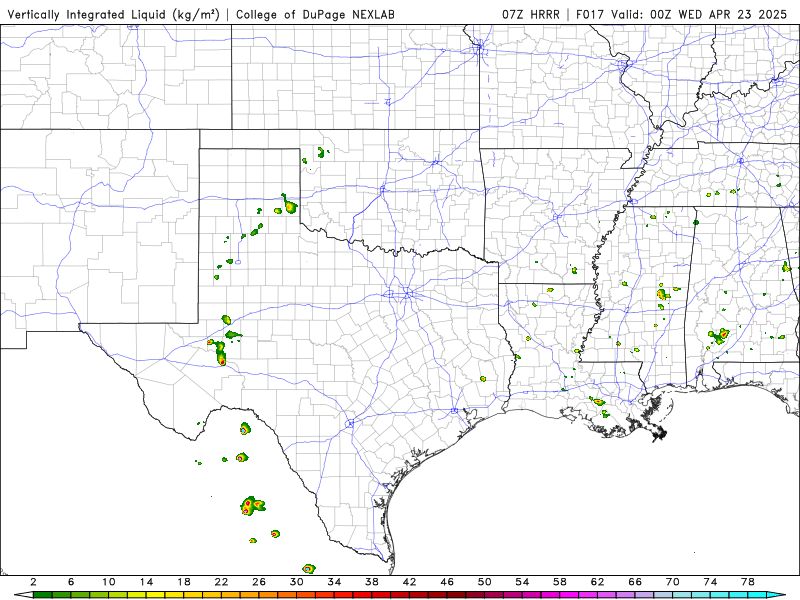
Task: Click the legend value "26"
Action: coord(259,582)
